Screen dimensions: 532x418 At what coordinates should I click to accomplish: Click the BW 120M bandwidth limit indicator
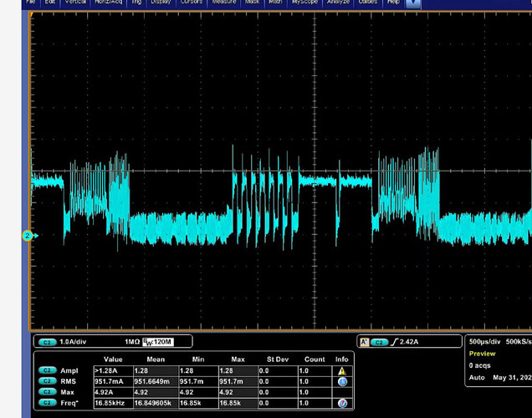pos(158,342)
